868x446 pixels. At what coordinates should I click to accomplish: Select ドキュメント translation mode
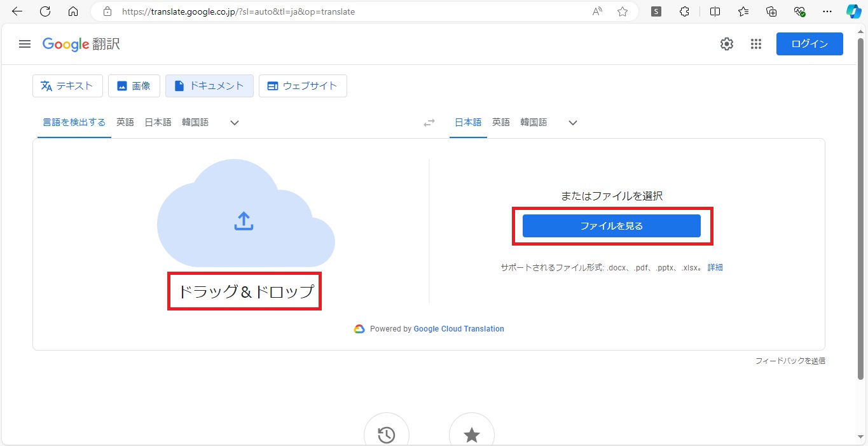click(x=209, y=86)
